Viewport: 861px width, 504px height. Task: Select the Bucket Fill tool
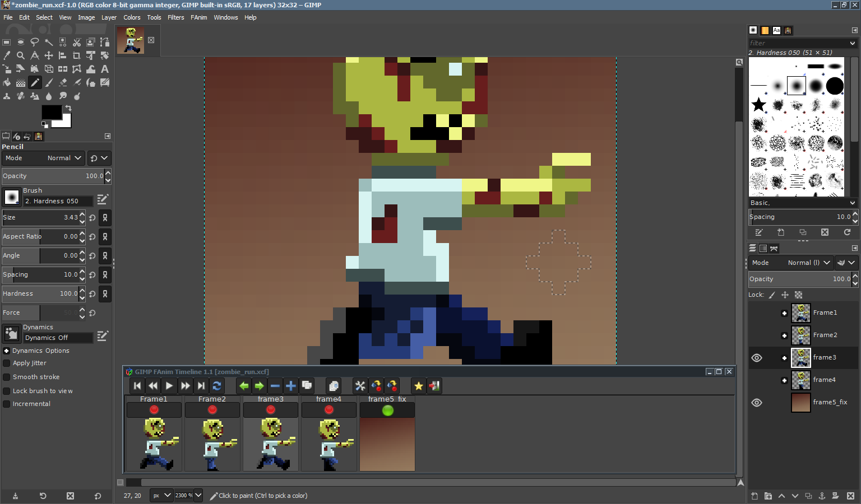point(7,82)
